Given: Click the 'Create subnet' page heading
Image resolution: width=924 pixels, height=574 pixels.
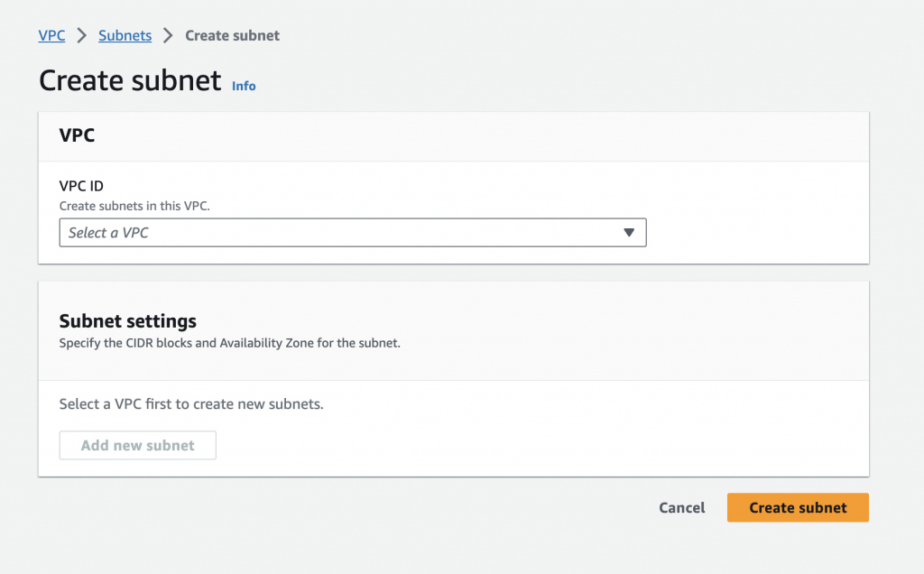Looking at the screenshot, I should 130,81.
